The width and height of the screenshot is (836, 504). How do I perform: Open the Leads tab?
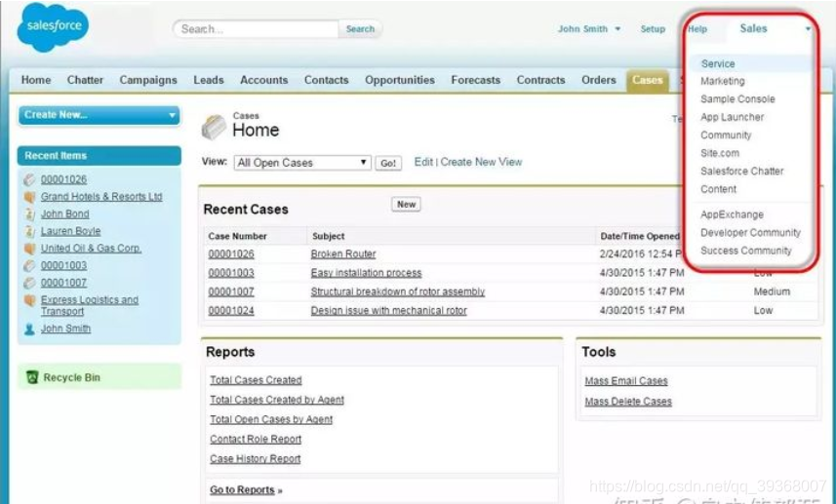pyautogui.click(x=209, y=80)
